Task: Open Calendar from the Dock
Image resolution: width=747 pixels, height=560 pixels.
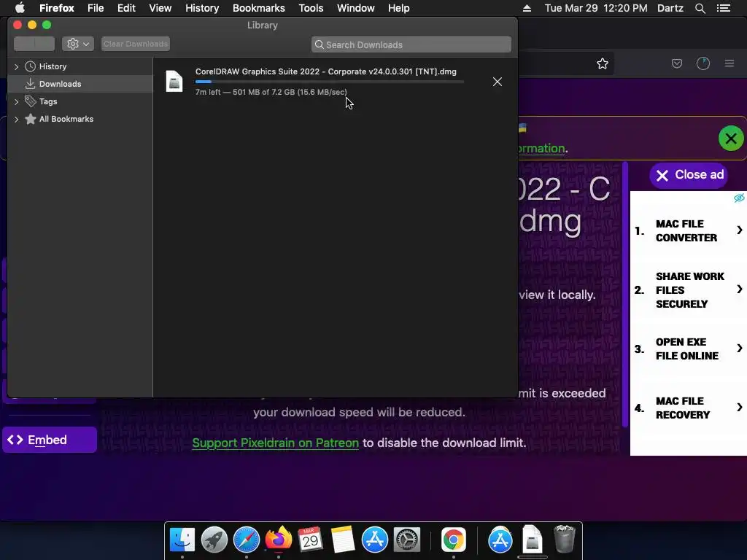Action: pyautogui.click(x=310, y=540)
